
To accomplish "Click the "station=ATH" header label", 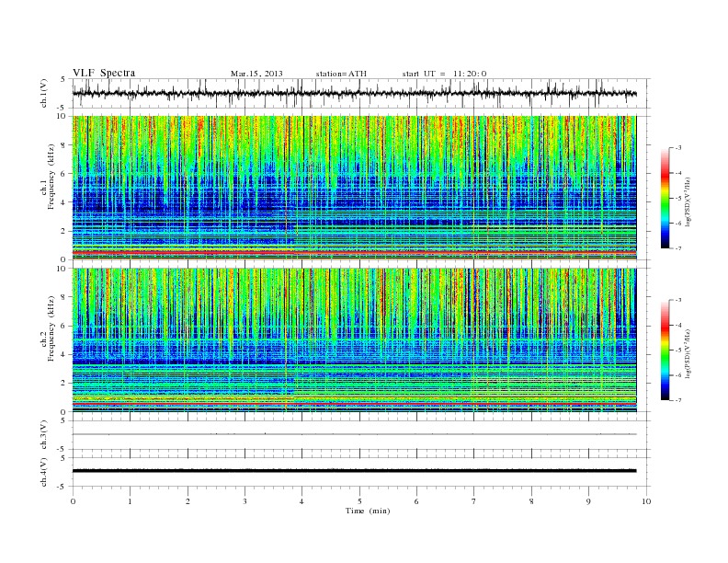I will [x=341, y=74].
